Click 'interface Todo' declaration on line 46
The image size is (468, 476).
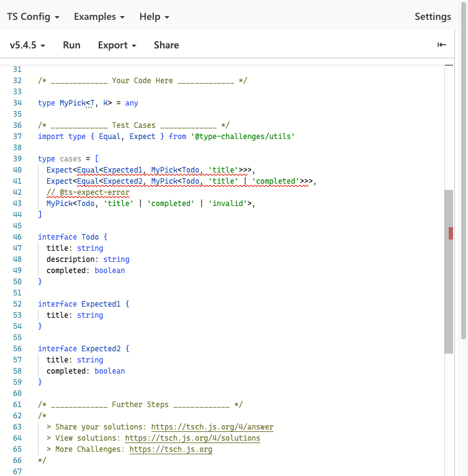68,237
